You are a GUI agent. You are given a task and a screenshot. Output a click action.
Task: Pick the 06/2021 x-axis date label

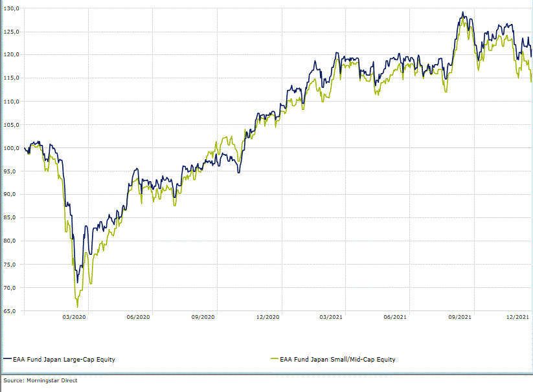click(x=396, y=317)
